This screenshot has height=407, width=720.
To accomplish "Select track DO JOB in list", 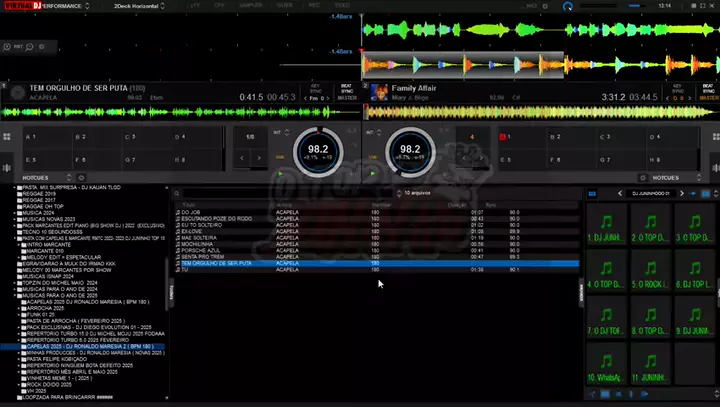I will pyautogui.click(x=377, y=212).
